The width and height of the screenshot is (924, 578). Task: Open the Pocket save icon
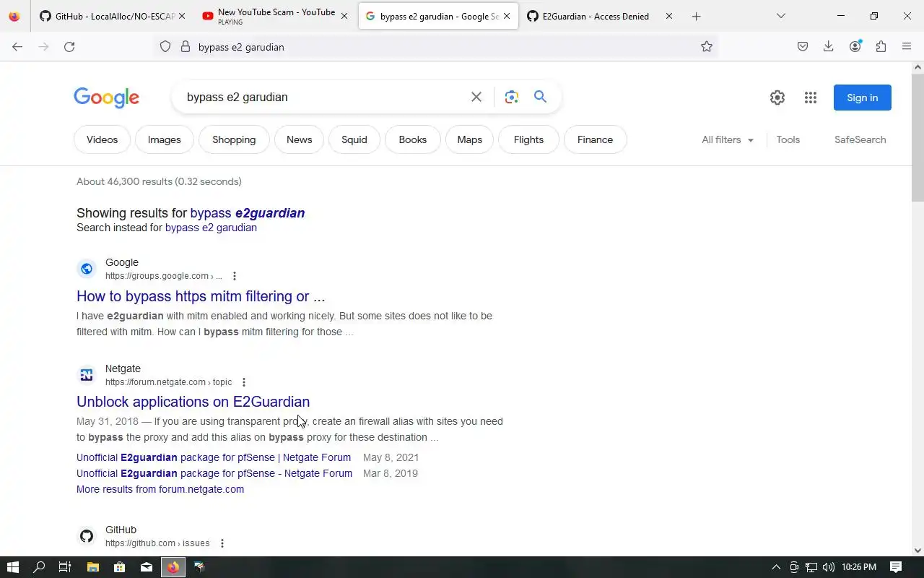point(803,47)
